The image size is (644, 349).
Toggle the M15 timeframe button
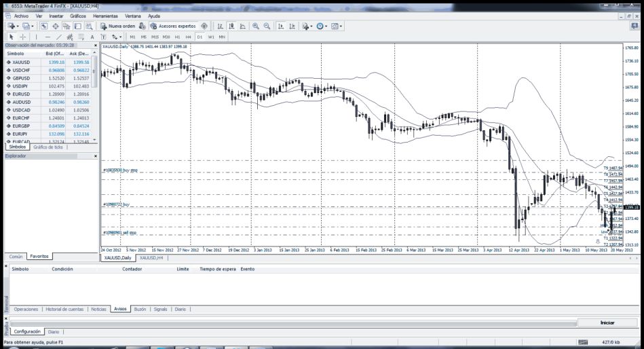point(155,37)
